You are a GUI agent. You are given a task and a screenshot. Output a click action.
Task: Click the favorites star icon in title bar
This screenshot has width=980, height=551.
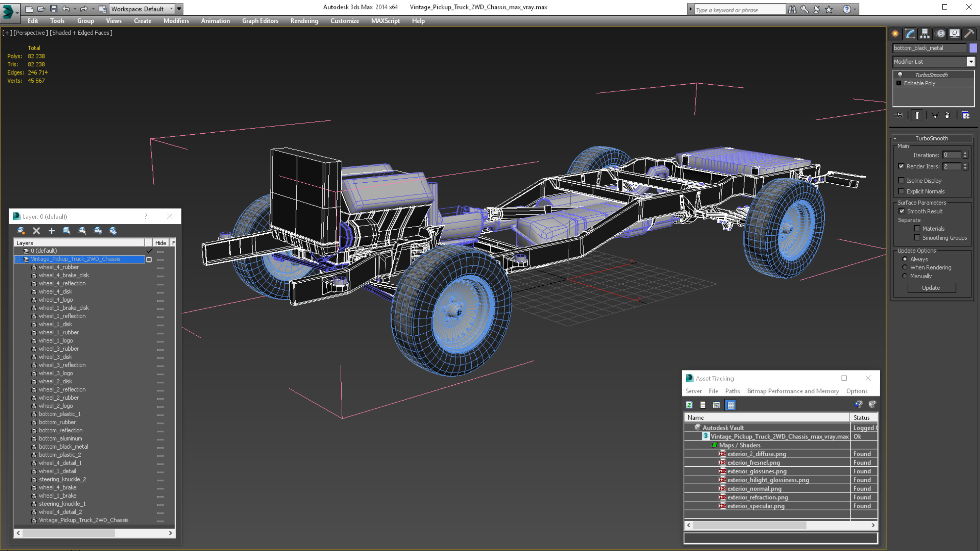pyautogui.click(x=829, y=10)
